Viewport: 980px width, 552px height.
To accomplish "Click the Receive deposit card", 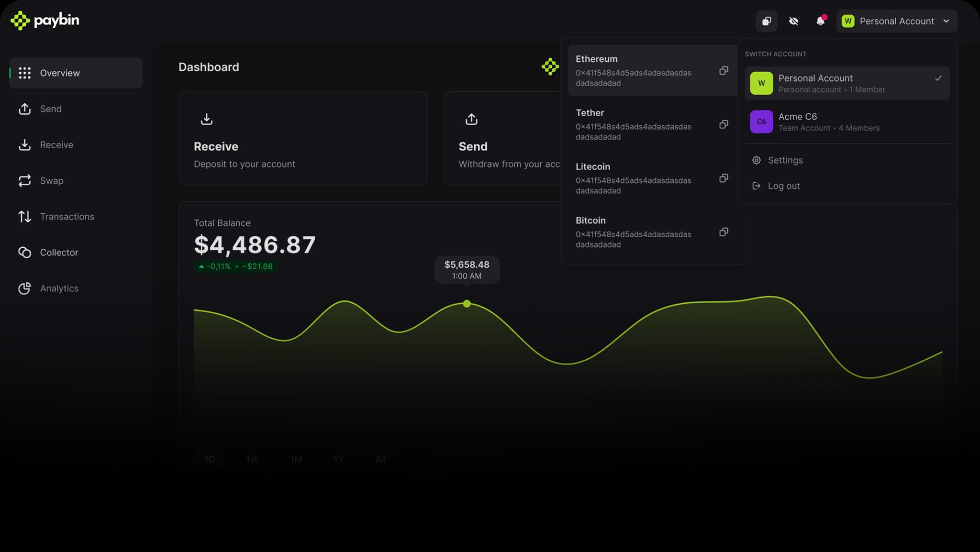I will click(x=303, y=138).
